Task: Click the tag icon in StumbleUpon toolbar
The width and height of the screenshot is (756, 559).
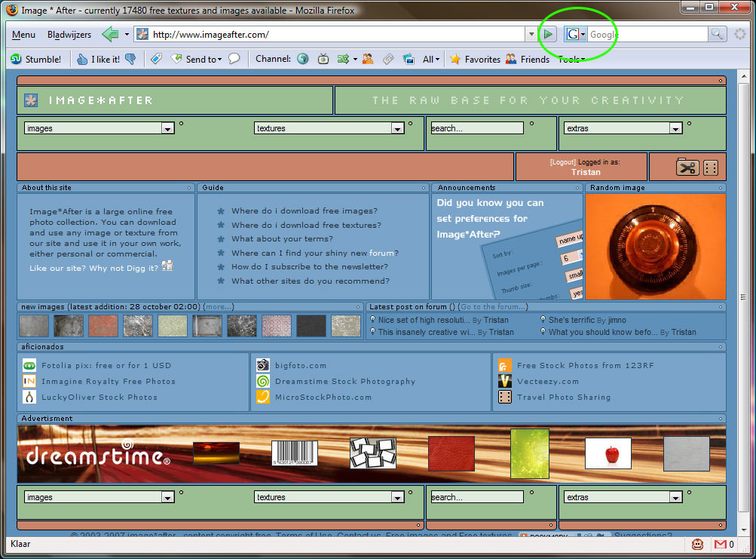Action: [156, 59]
